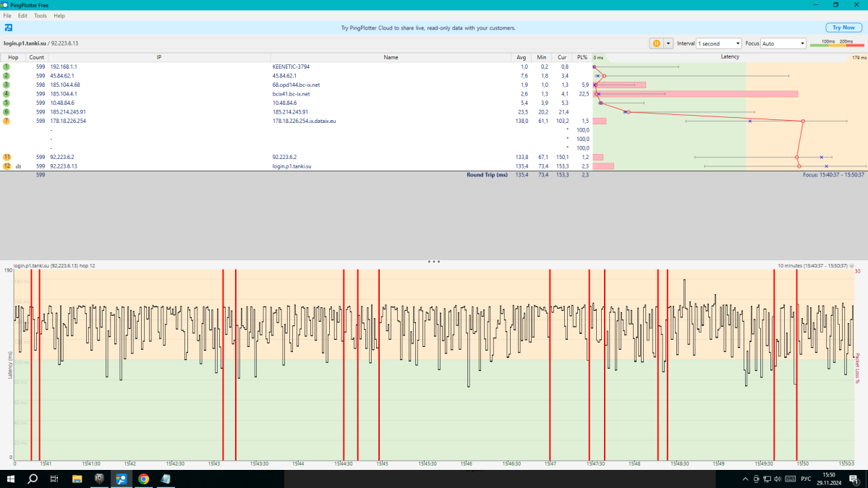The width and height of the screenshot is (868, 488).
Task: Toggle the graph icon on hop 12
Action: click(x=18, y=166)
